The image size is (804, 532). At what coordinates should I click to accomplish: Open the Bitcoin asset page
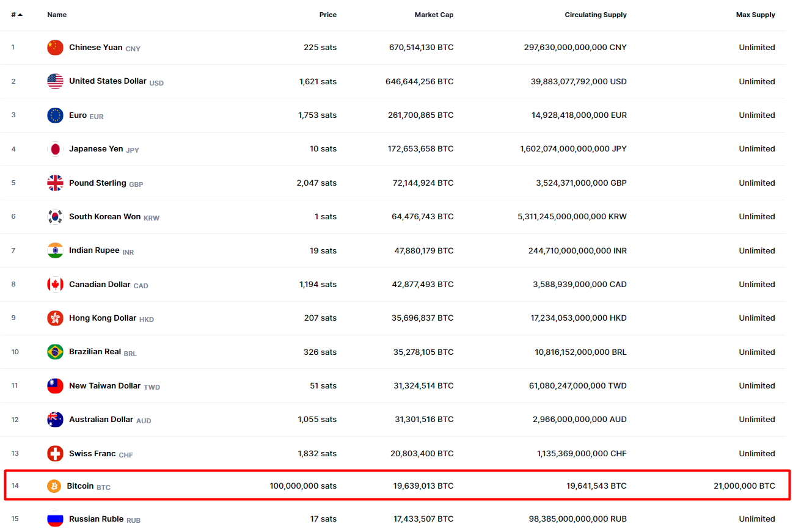[80, 486]
